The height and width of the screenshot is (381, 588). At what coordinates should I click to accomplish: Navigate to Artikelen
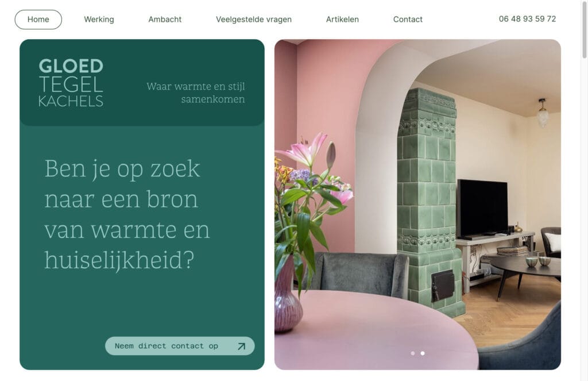(x=342, y=19)
